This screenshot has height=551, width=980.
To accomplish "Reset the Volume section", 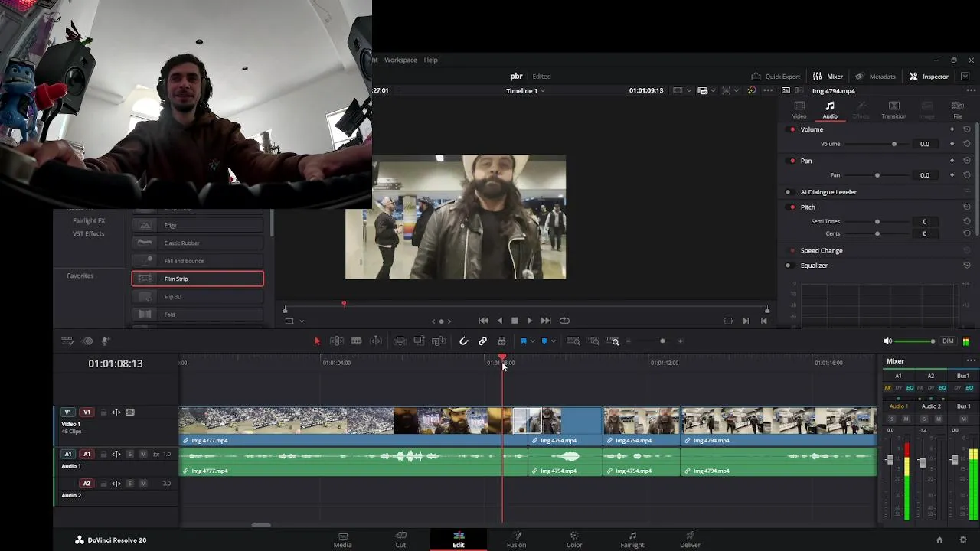I will 967,129.
